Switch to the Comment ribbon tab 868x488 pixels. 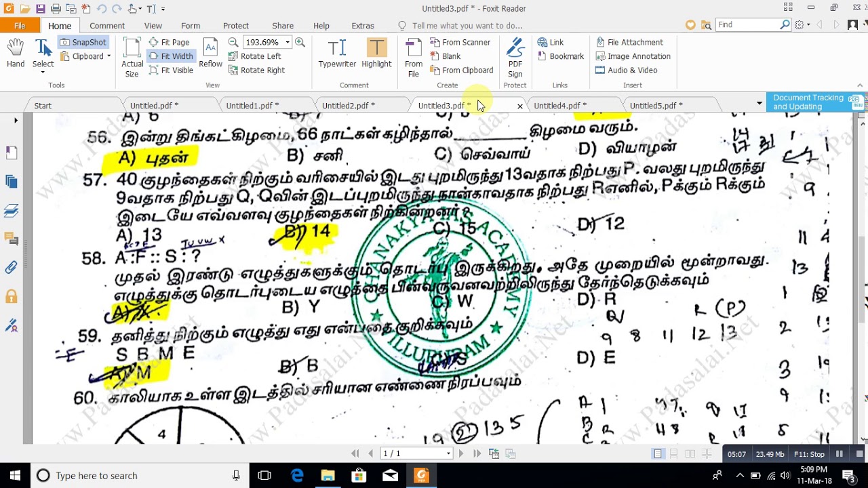point(107,26)
